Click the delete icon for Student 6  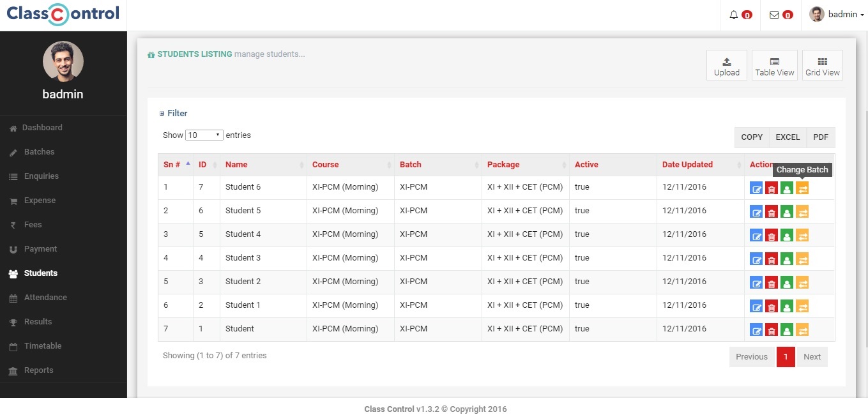point(772,188)
